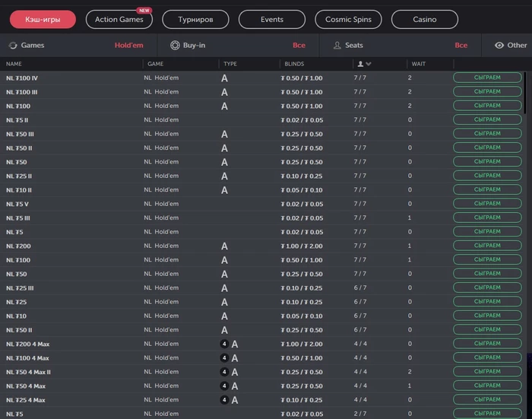Click ante A icon on NL 100 IV row
Image resolution: width=532 pixels, height=419 pixels.
click(x=224, y=78)
